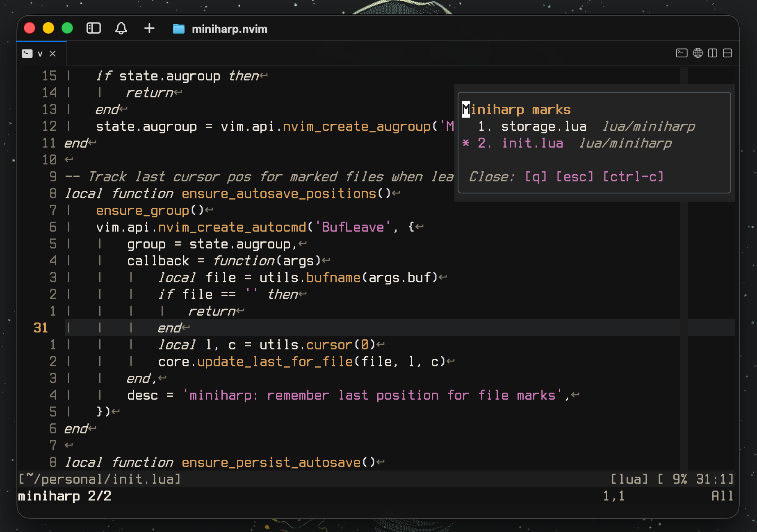Click ensure_autosave_positions function name
Viewport: 757px width, 532px height.
(x=279, y=193)
